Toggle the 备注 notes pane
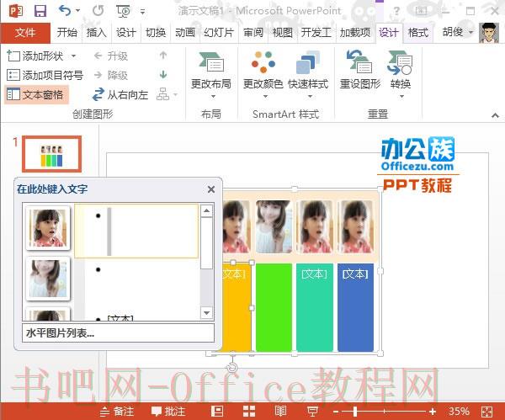505x420 pixels. [x=117, y=412]
